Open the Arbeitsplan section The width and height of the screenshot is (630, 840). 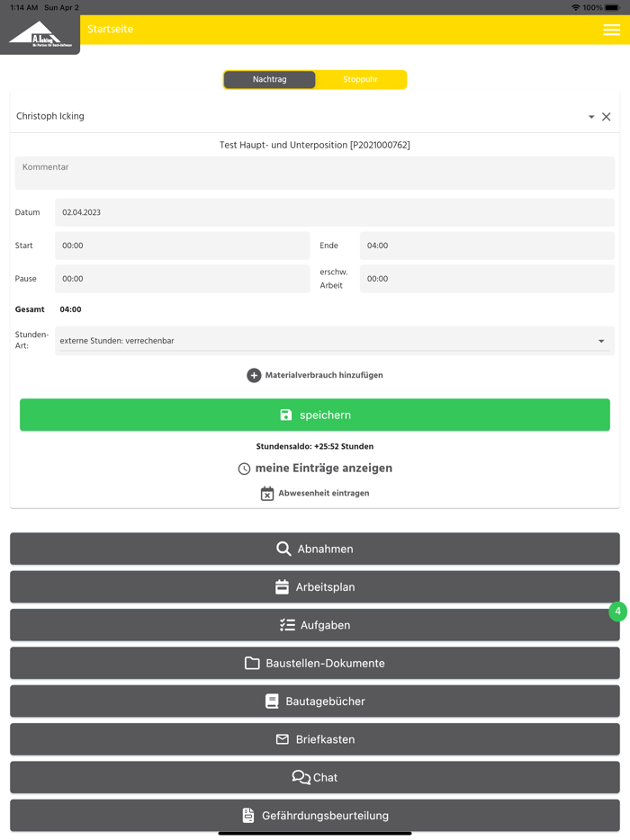(x=315, y=586)
